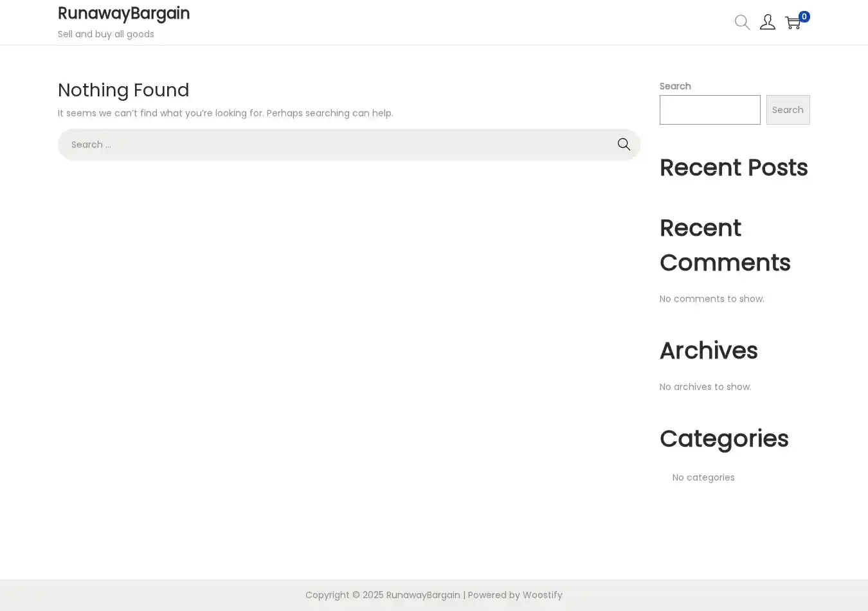The width and height of the screenshot is (868, 611).
Task: Focus the sidebar Search text box
Action: [709, 110]
